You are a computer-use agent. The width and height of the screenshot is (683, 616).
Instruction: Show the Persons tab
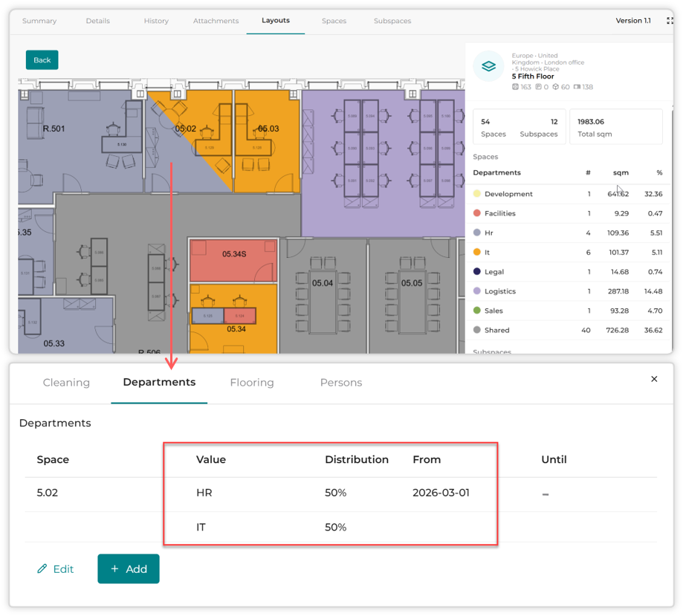point(341,383)
